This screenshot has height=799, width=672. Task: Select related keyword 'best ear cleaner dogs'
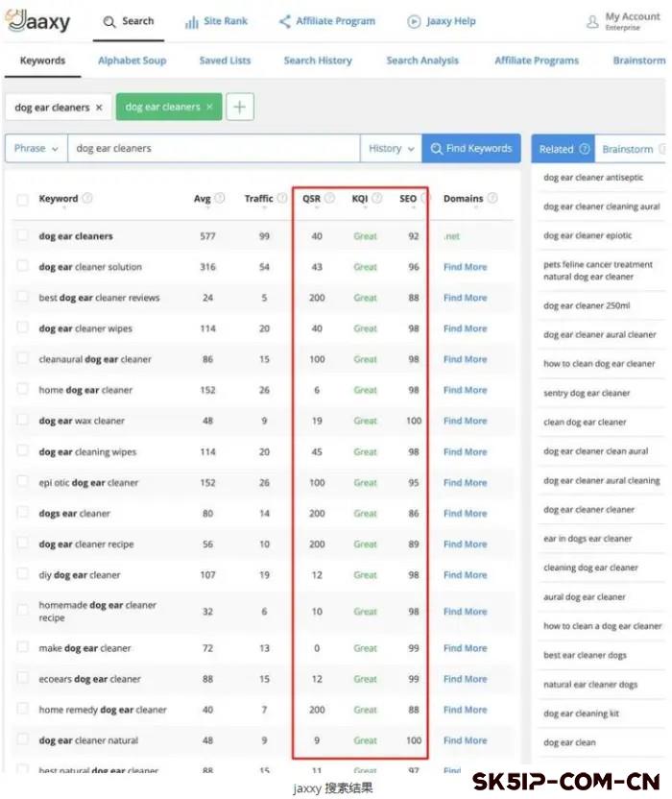coord(585,655)
